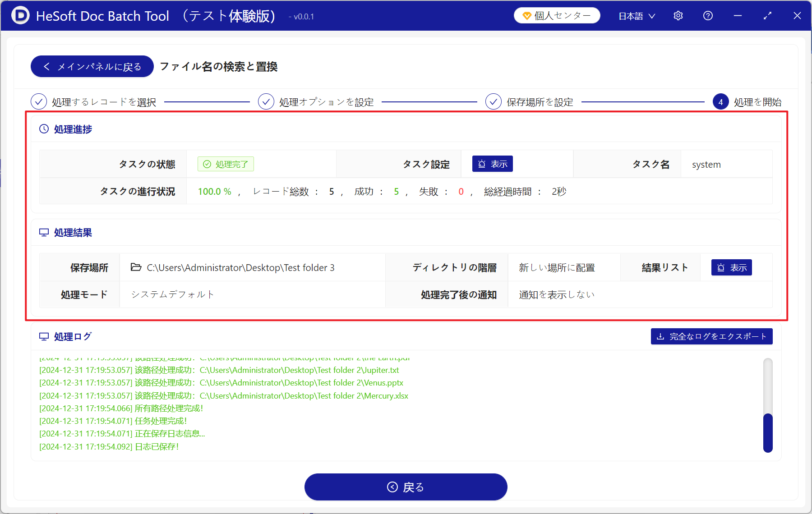Click the folder icon beside save path
This screenshot has width=812, height=514.
(x=136, y=267)
